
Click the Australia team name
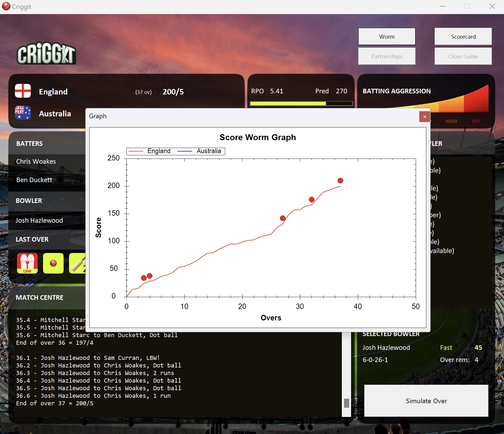click(x=55, y=114)
